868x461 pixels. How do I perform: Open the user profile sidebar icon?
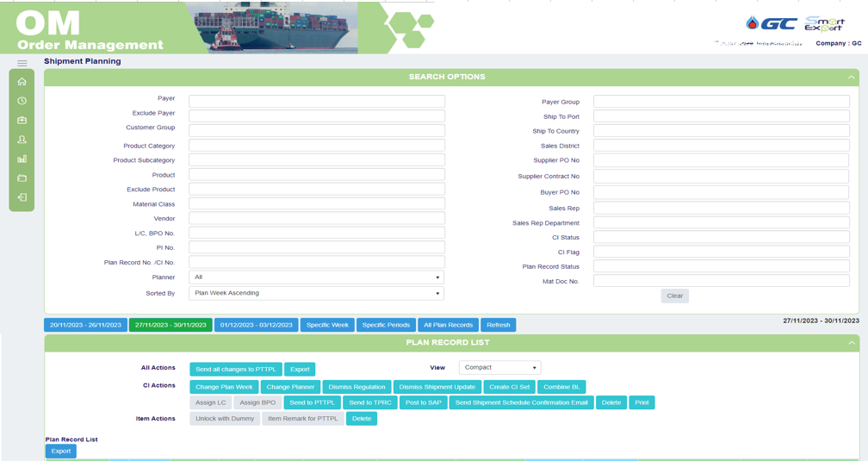pyautogui.click(x=22, y=140)
